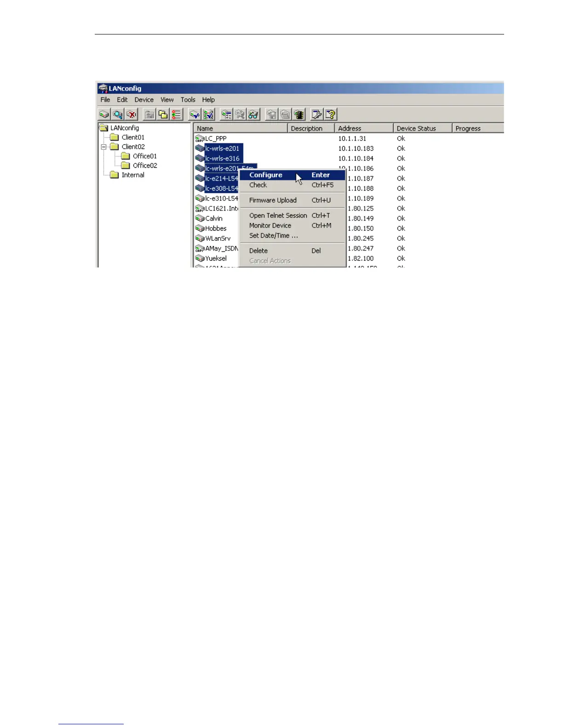The height and width of the screenshot is (728, 563).
Task: Click the address 10.1.1.31
Action: tap(352, 138)
